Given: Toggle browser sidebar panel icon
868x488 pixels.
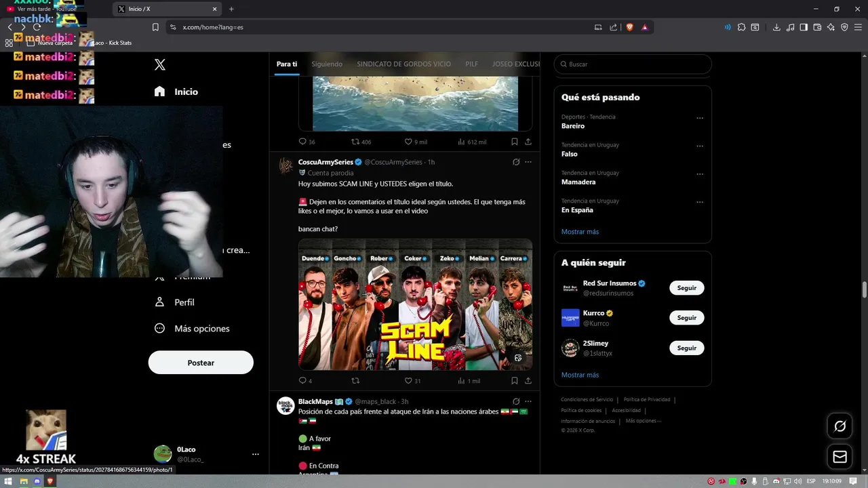Looking at the screenshot, I should click(x=804, y=27).
